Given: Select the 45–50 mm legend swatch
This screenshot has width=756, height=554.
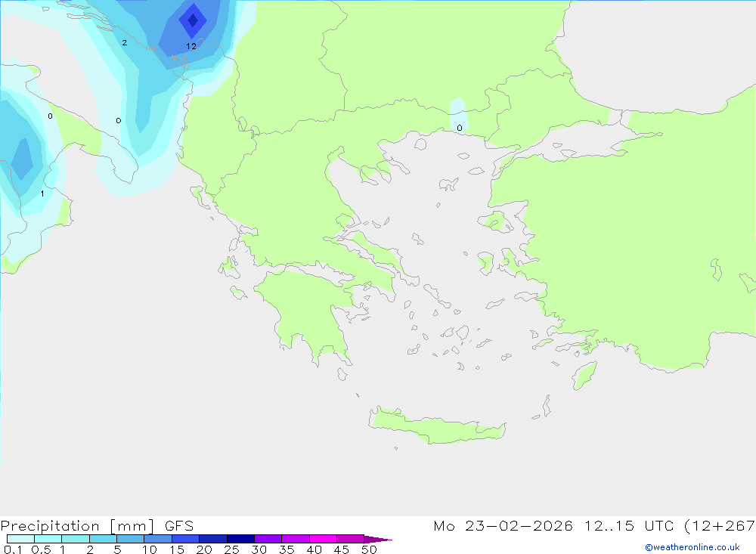Looking at the screenshot, I should coord(351,539).
